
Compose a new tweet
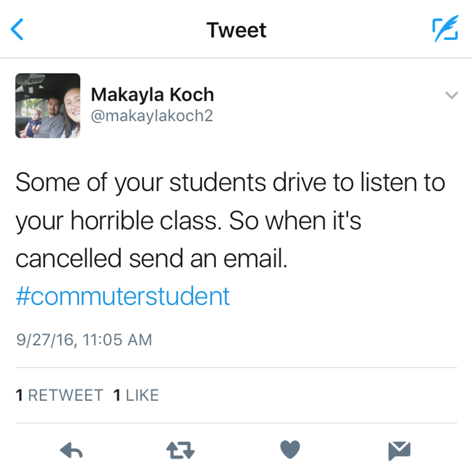pyautogui.click(x=444, y=30)
